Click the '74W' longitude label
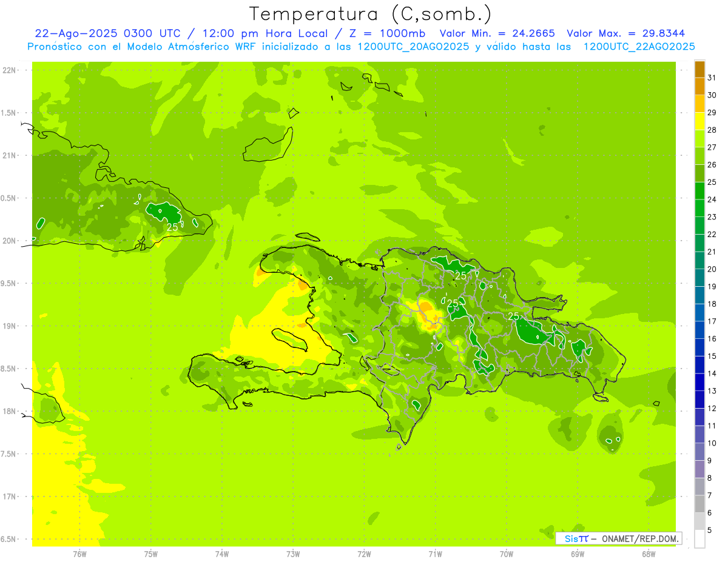The height and width of the screenshot is (562, 728). click(x=222, y=554)
